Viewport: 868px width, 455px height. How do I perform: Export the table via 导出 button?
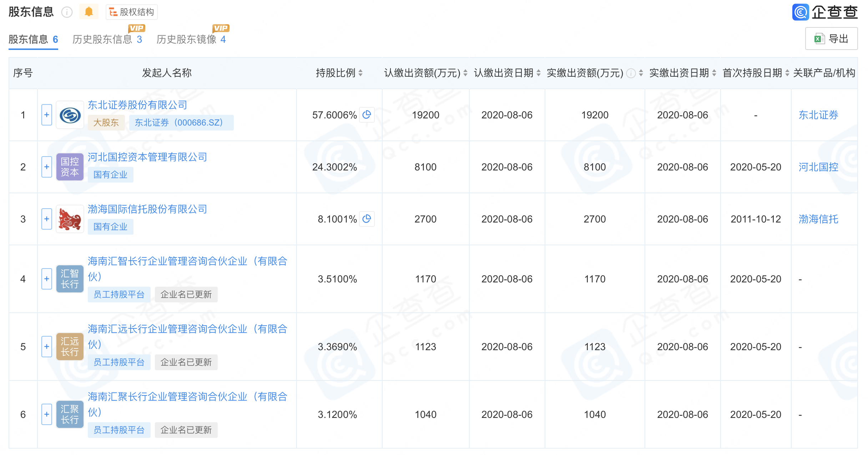click(831, 39)
